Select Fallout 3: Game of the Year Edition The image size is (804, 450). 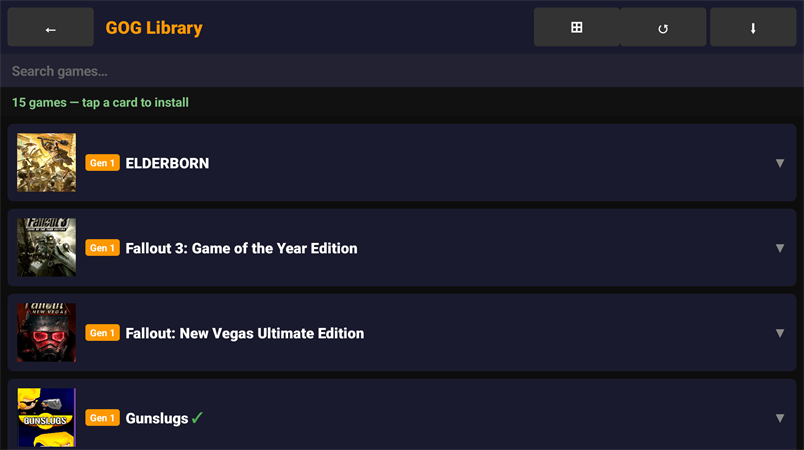[x=241, y=248]
